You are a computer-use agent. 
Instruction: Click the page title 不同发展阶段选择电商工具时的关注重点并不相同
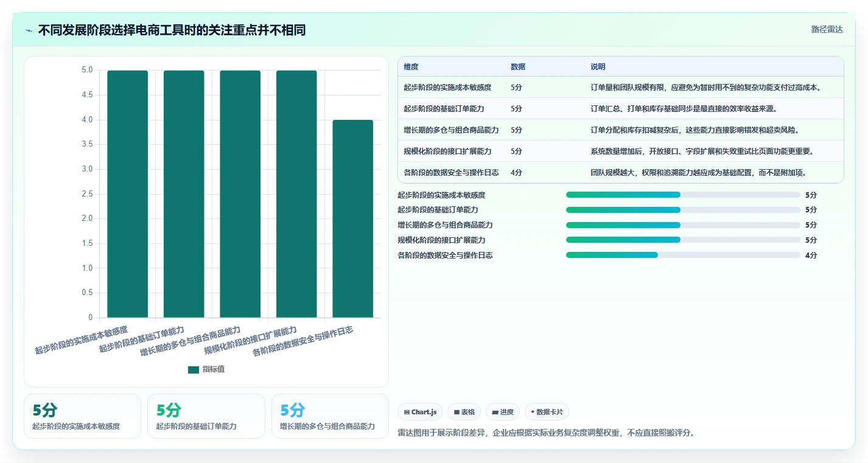tap(172, 30)
